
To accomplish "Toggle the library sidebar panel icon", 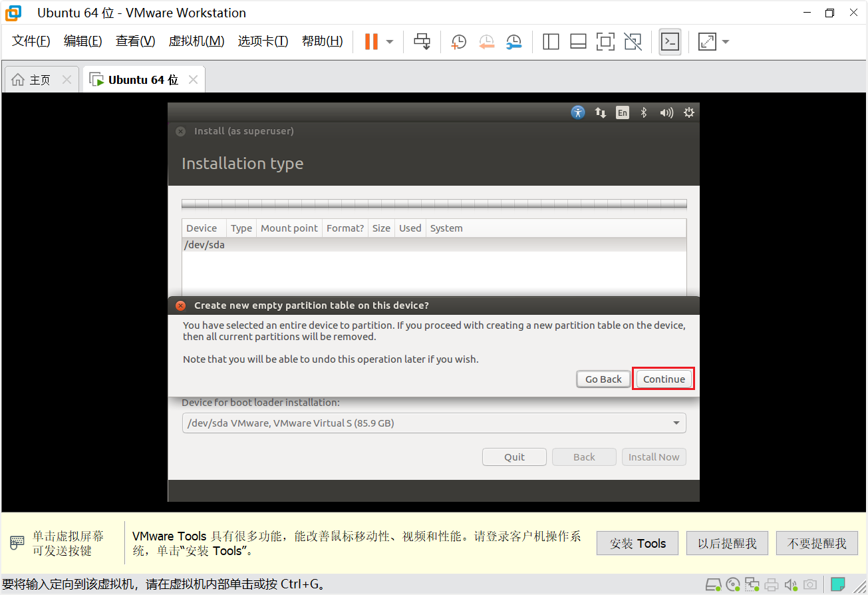I will point(551,42).
